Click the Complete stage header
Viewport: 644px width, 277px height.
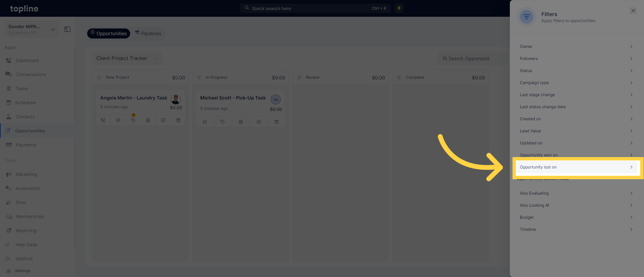pyautogui.click(x=440, y=77)
